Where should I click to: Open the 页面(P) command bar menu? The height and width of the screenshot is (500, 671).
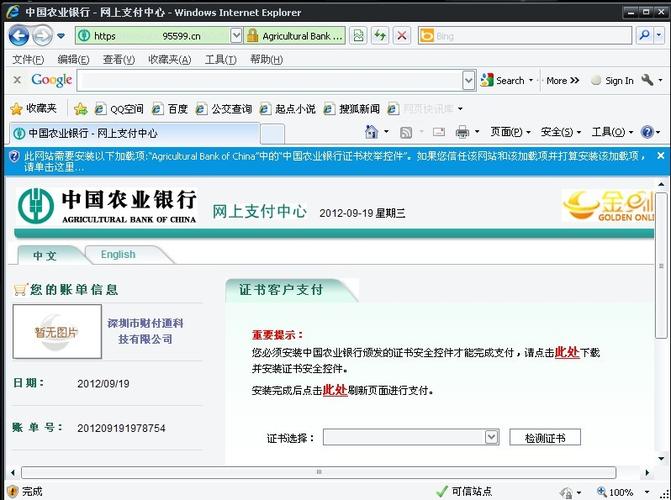[x=510, y=132]
